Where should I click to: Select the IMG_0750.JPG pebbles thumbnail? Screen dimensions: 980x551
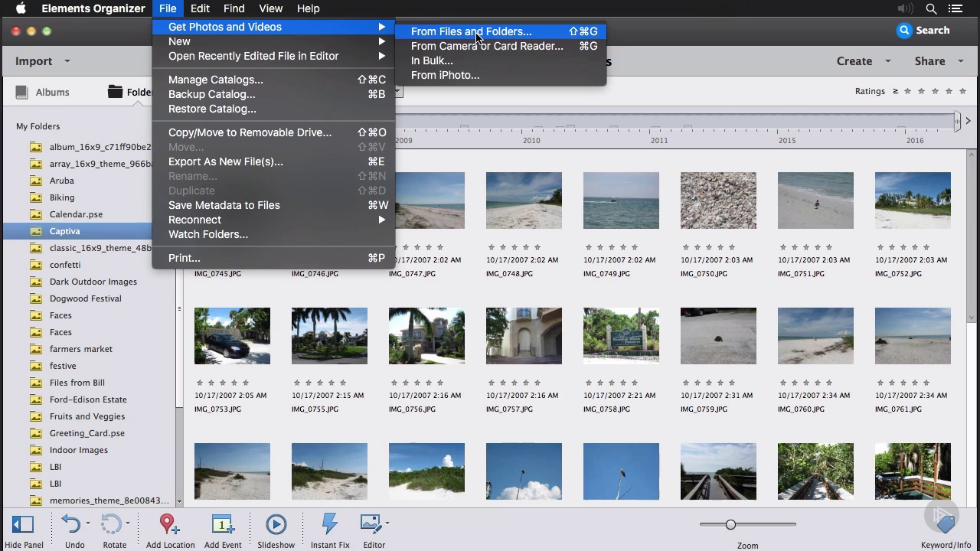click(718, 201)
